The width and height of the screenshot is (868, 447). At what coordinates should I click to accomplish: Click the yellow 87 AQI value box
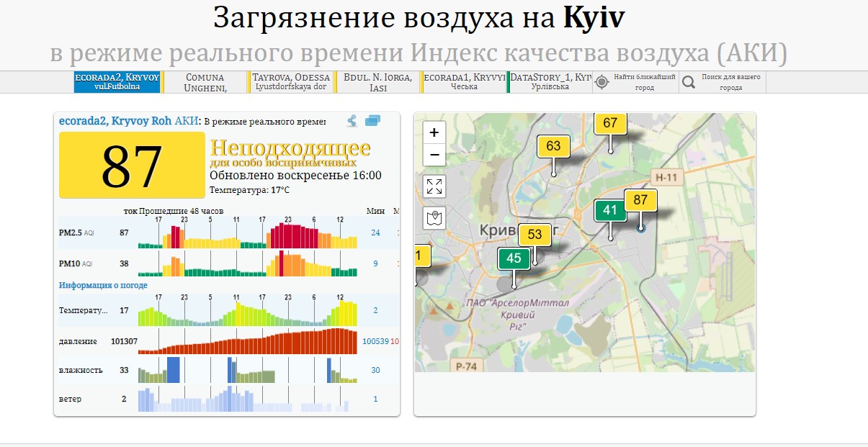coord(131,166)
